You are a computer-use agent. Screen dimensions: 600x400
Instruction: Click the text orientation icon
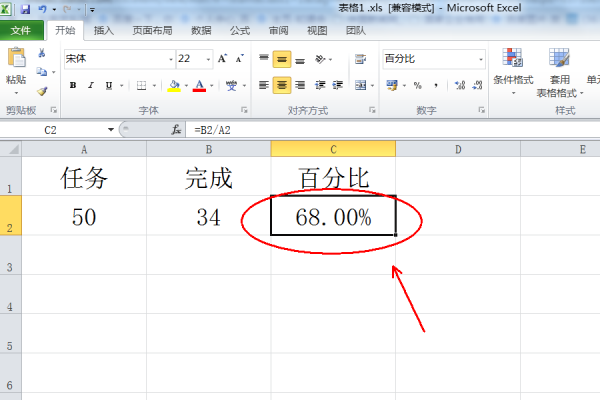[x=320, y=59]
